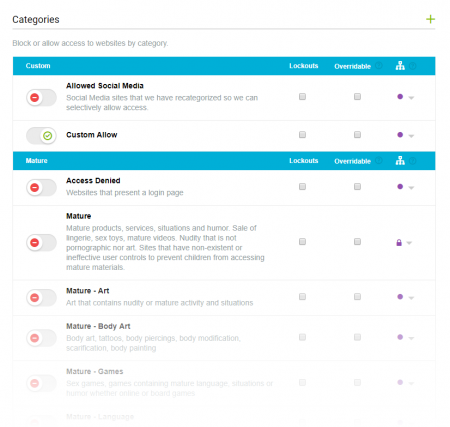The image size is (450, 427).
Task: Click the Mature - Body Art category title
Action: pyautogui.click(x=98, y=326)
